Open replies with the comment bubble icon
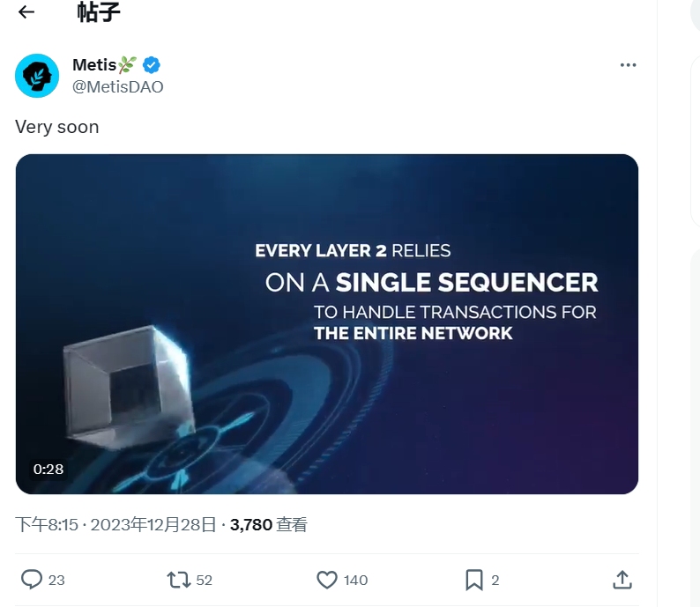Viewport: 700px width, 607px height. pos(32,580)
